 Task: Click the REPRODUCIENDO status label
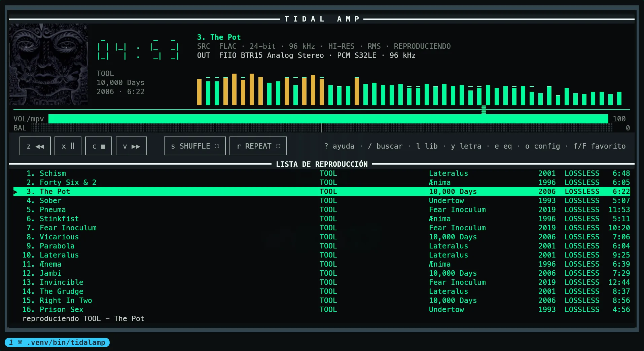pos(422,46)
